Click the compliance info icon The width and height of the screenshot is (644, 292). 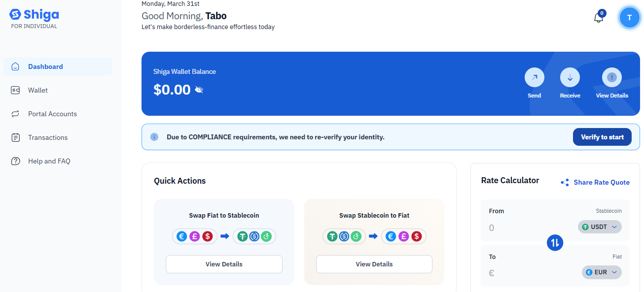[154, 137]
